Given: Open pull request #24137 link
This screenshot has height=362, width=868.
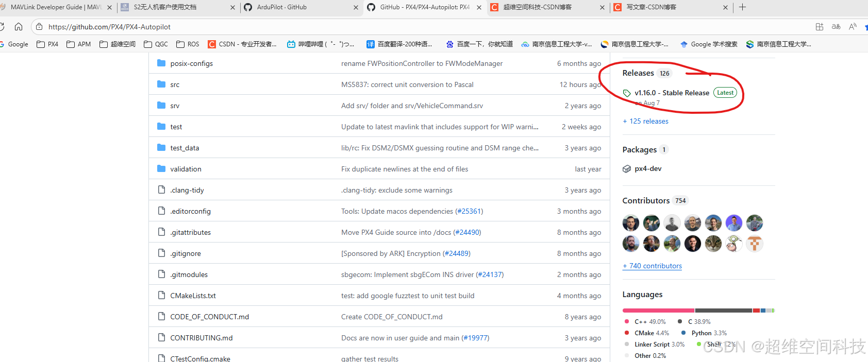Looking at the screenshot, I should click(x=490, y=275).
